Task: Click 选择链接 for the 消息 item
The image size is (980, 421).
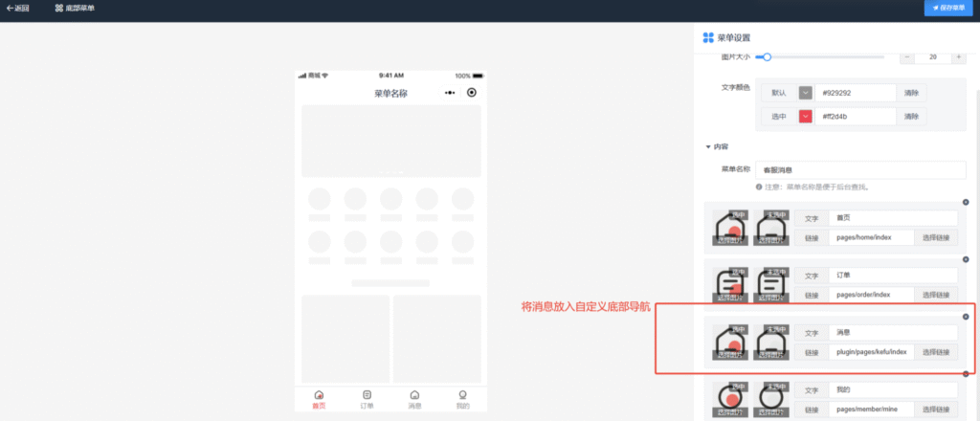Action: [936, 352]
